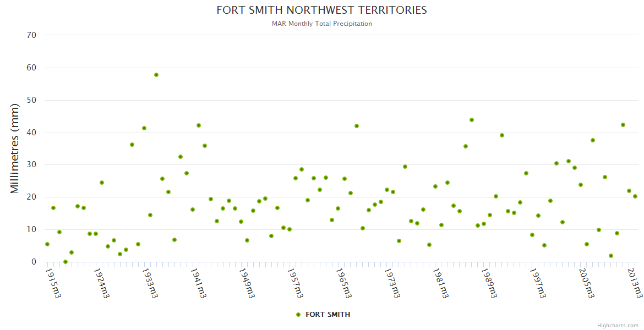Click the Millimetres (mm) y-axis title
The width and height of the screenshot is (644, 330).
pyautogui.click(x=15, y=148)
